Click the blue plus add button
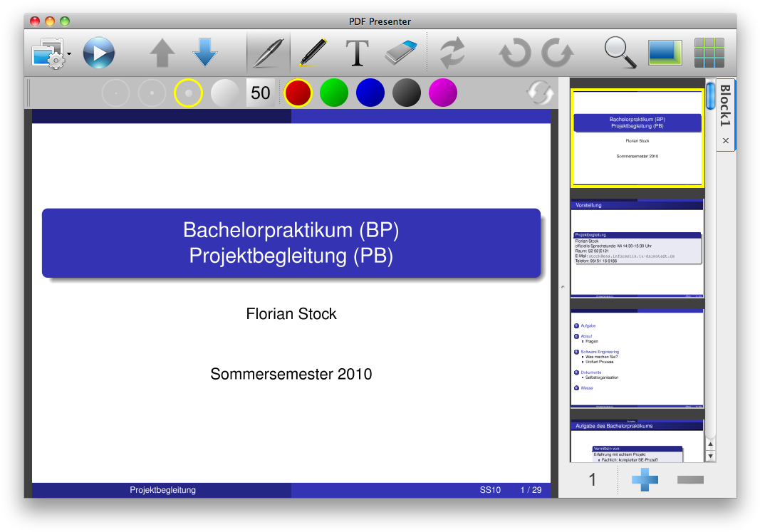760x532 pixels. 645,480
